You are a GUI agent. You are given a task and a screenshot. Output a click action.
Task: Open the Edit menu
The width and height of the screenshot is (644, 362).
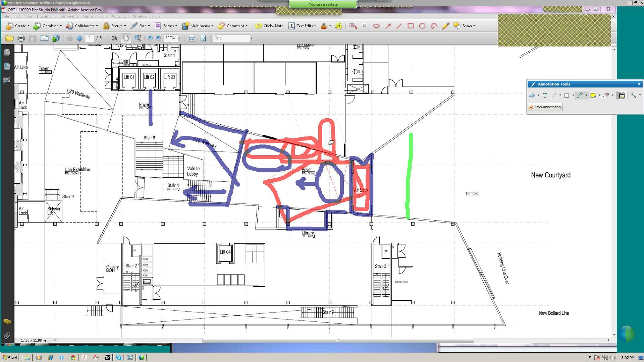pyautogui.click(x=16, y=16)
